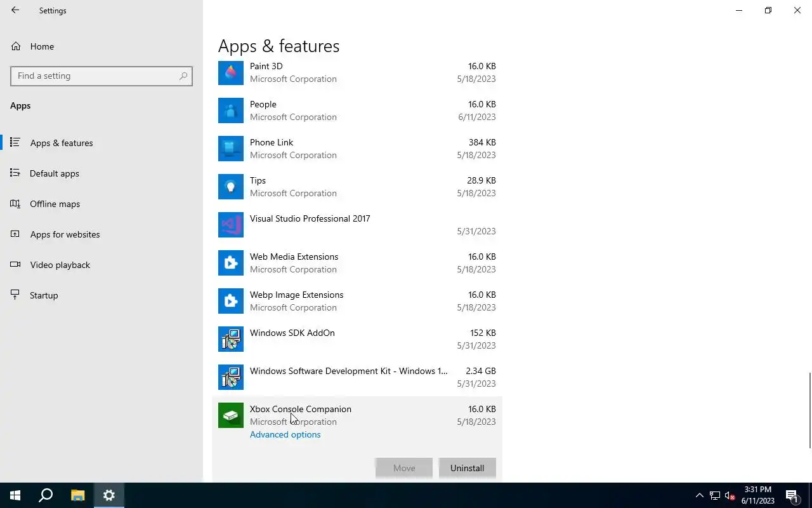812x508 pixels.
Task: Uninstall Xbox Console Companion
Action: pos(467,468)
